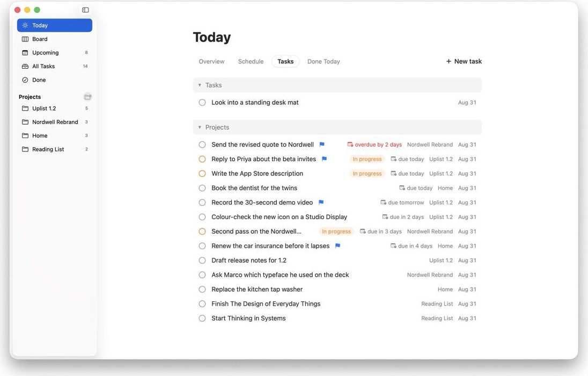Click due in 4 days calendar icon
This screenshot has height=376, width=588.
393,245
